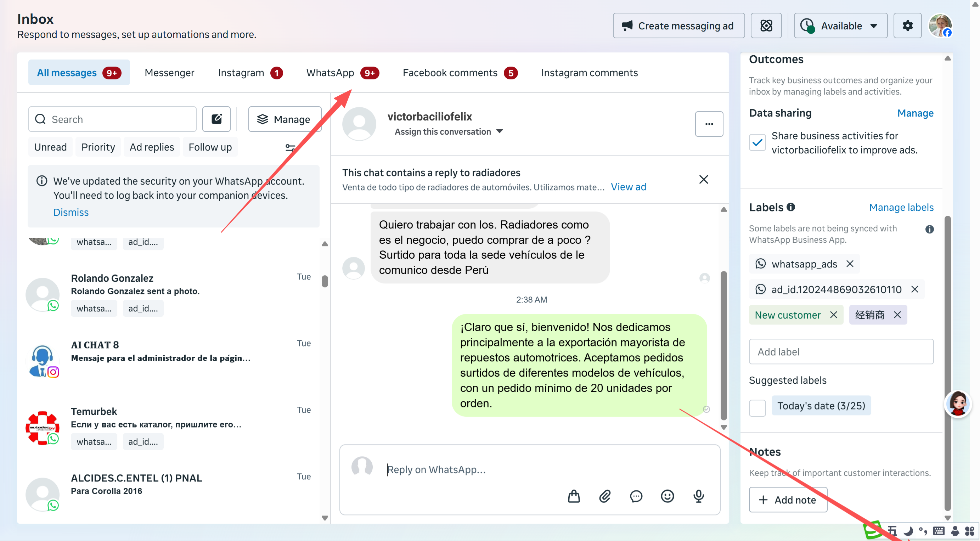The height and width of the screenshot is (541, 980).
Task: Open the three-dot conversation options menu
Action: pos(709,124)
